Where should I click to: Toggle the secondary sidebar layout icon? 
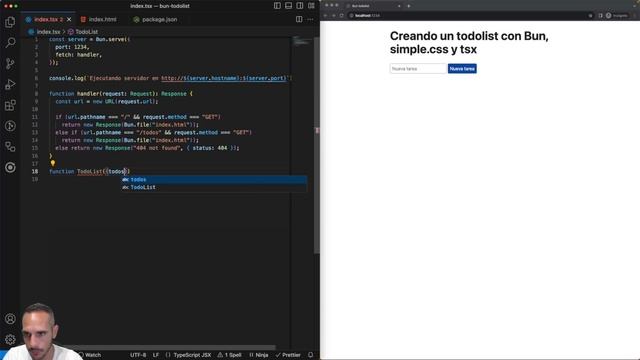(300, 6)
